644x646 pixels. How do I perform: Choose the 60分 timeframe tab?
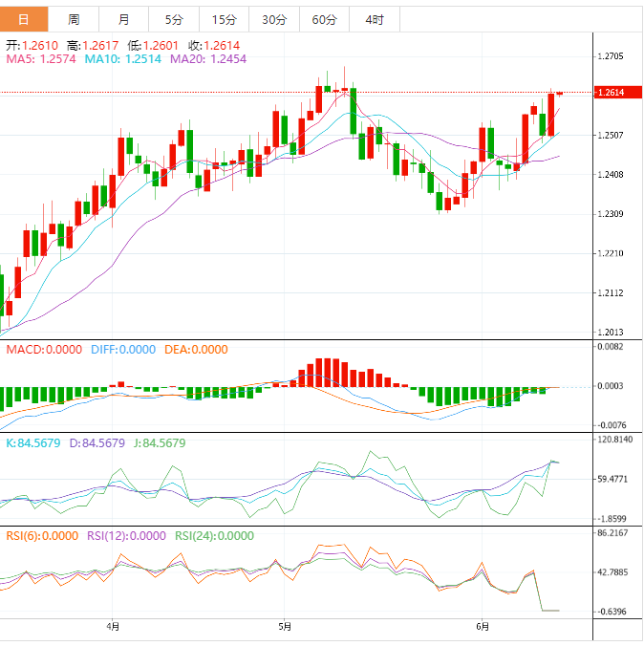tap(324, 19)
